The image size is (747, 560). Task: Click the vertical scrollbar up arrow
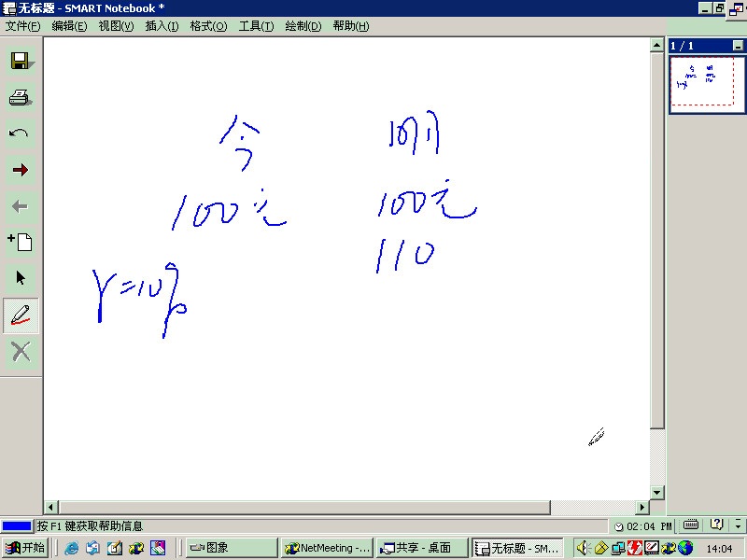pos(657,45)
